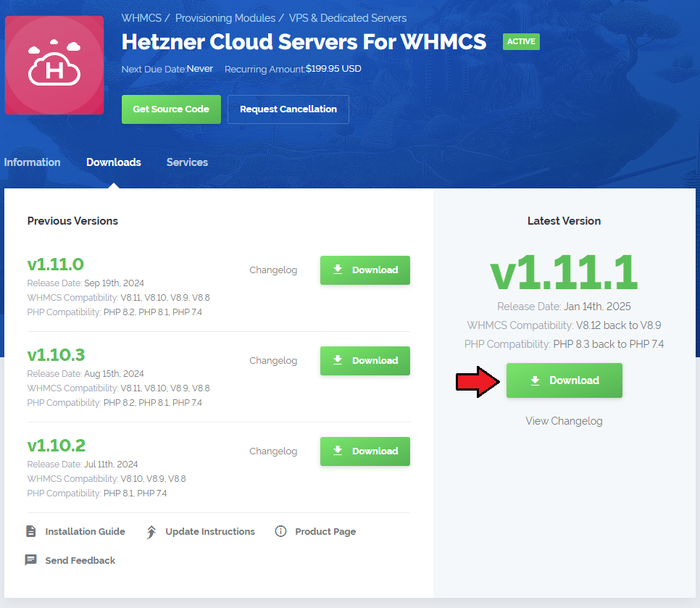Click the Sep 19th, 2024 release date

pyautogui.click(x=114, y=283)
